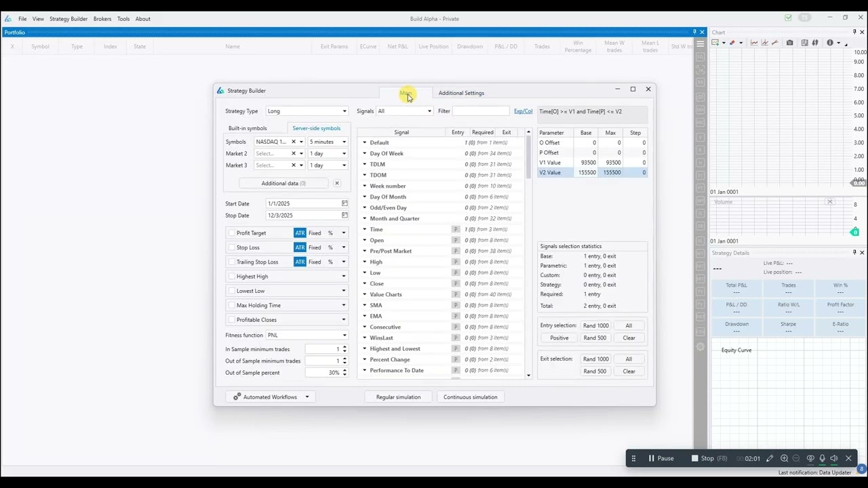Enable the Profitable Closes checkbox

232,320
